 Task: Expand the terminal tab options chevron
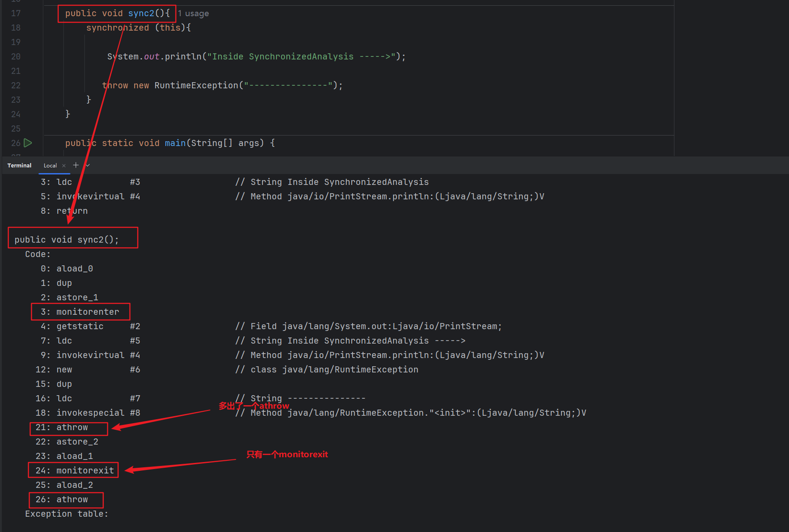[x=88, y=165]
